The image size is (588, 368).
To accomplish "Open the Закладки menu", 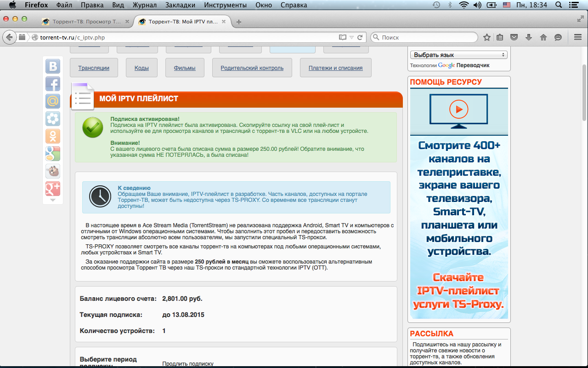I will [x=180, y=5].
